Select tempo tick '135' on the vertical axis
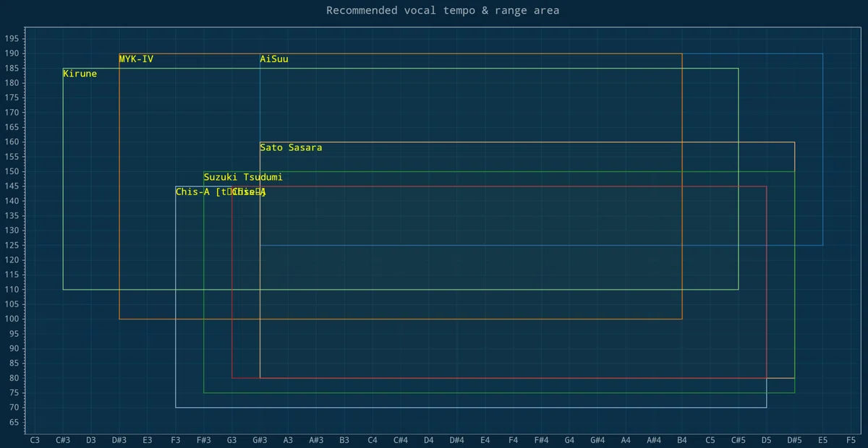The width and height of the screenshot is (868, 448). pos(12,216)
